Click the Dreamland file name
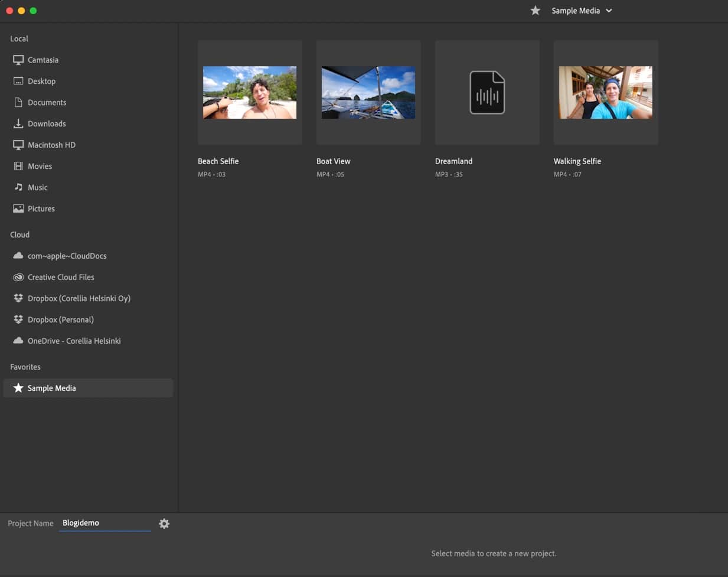 pyautogui.click(x=453, y=161)
